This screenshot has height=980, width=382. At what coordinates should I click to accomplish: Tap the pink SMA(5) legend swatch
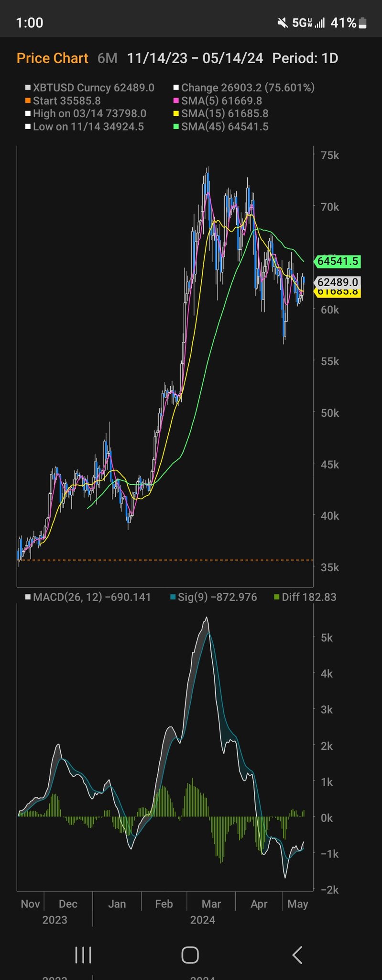pos(176,101)
